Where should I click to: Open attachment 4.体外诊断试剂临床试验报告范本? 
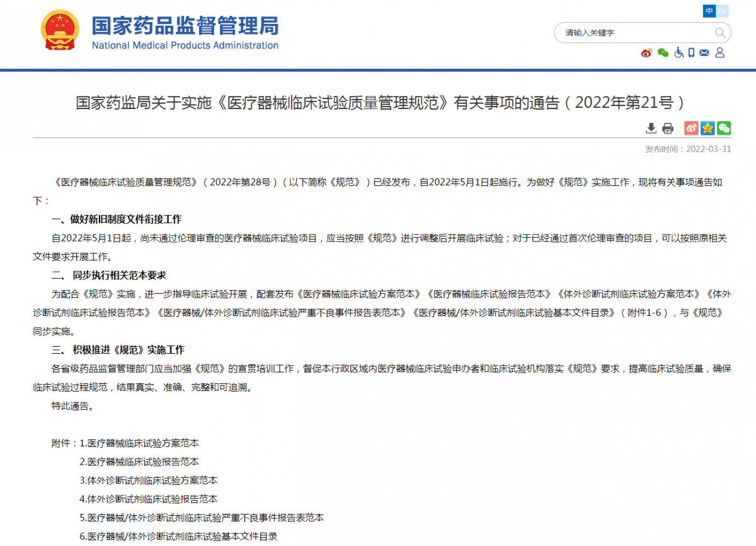tap(149, 499)
